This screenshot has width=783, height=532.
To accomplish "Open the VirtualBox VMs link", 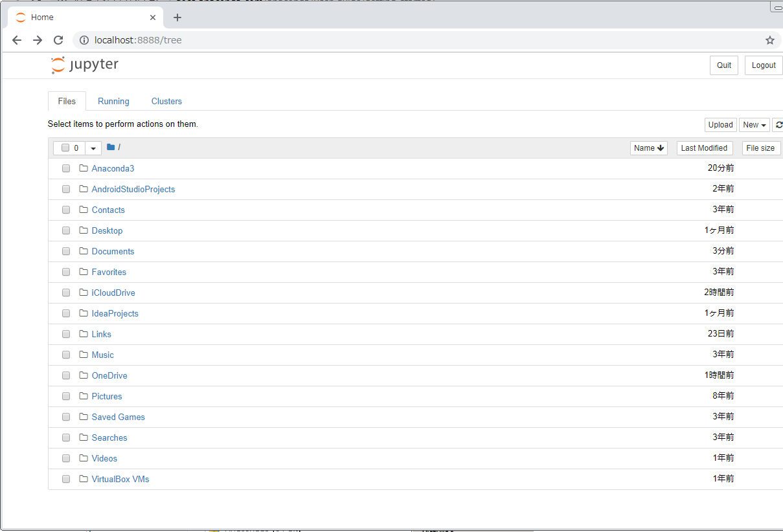I will click(x=120, y=479).
